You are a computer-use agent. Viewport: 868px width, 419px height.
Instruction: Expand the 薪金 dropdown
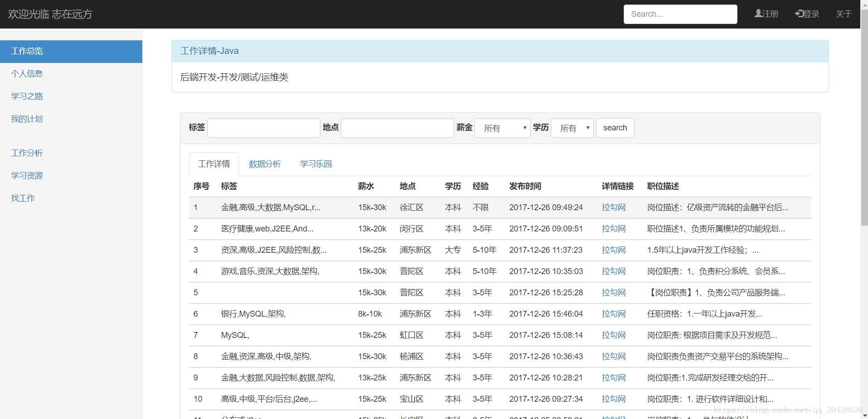pos(503,128)
